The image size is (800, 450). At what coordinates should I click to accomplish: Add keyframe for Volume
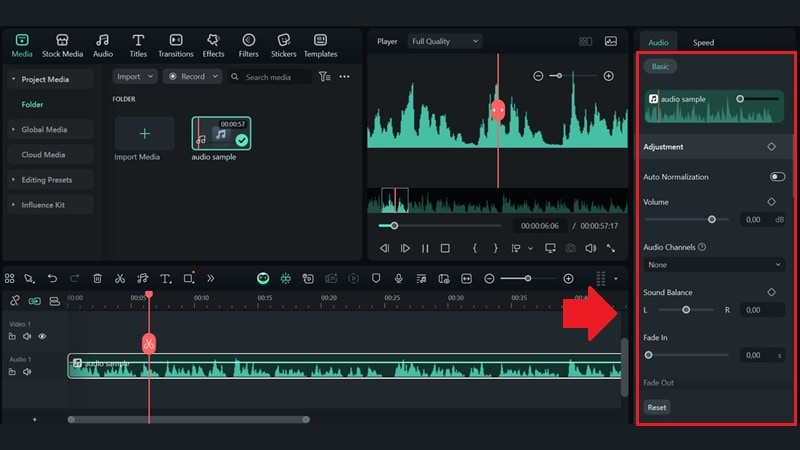(771, 202)
